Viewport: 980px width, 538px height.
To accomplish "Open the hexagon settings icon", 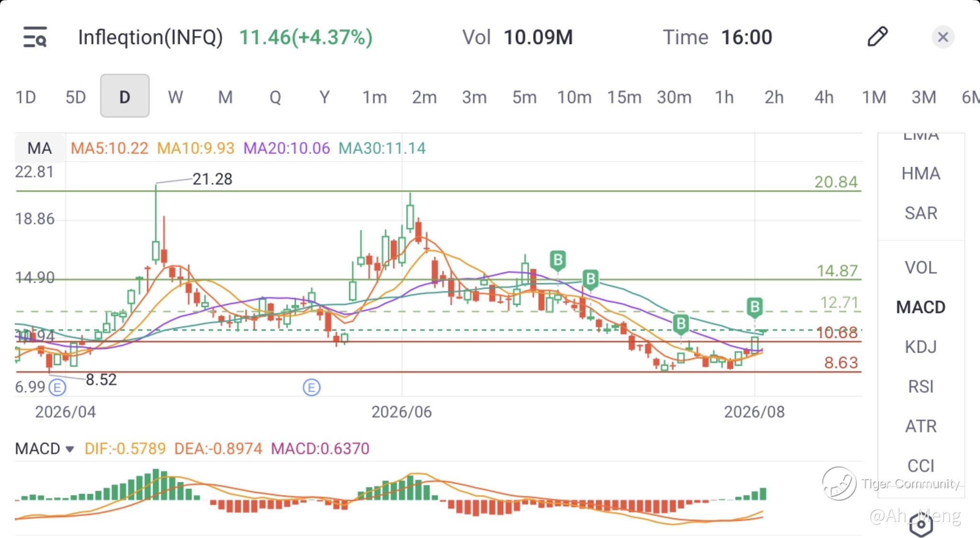I will [921, 524].
